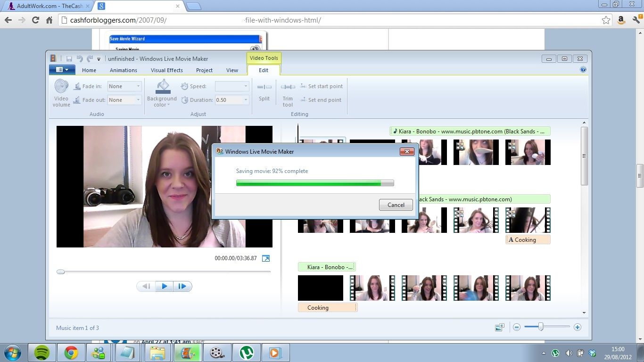Bookmark the page with the star icon
Viewport: 644px width, 362px height.
click(x=606, y=20)
